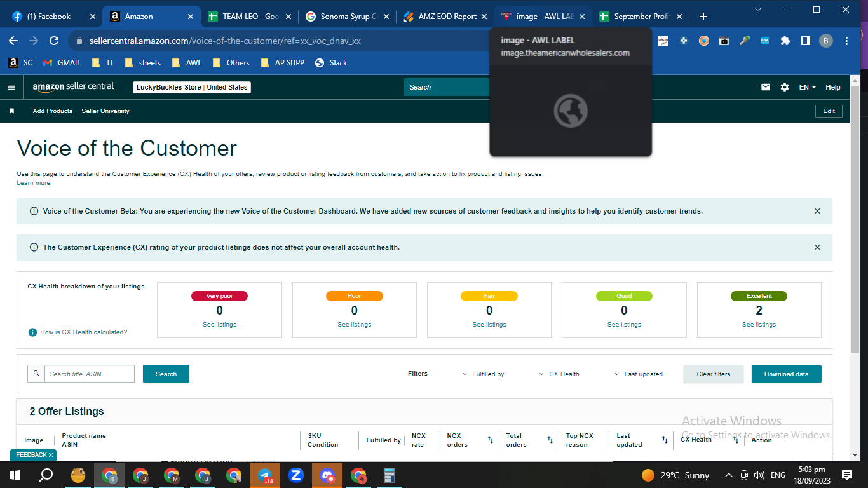The image size is (868, 488).
Task: Open the Help link in header
Action: pos(833,87)
